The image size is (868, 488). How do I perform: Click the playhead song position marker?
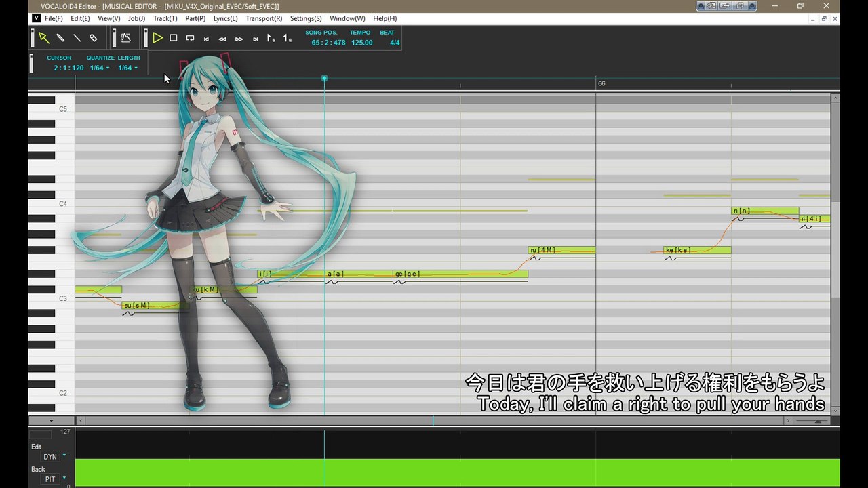click(x=324, y=79)
